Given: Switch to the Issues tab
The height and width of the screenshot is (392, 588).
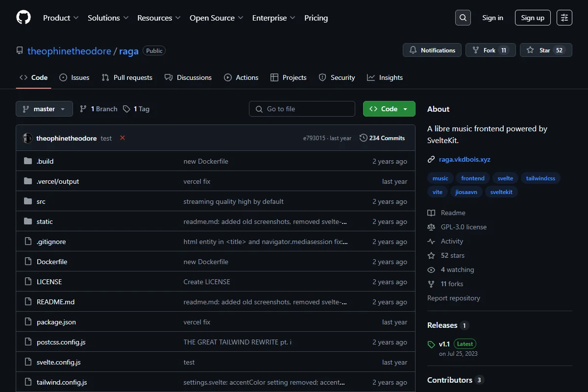Looking at the screenshot, I should [x=74, y=77].
